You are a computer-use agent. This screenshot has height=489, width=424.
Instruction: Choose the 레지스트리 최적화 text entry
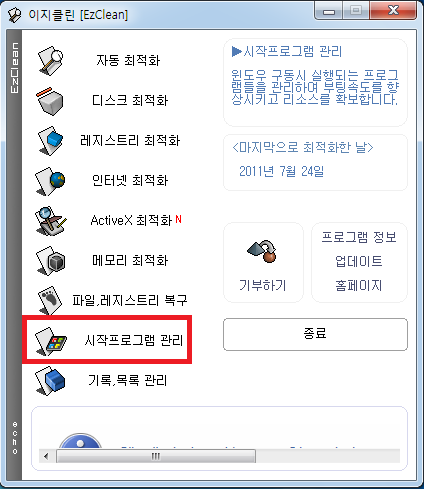click(x=130, y=141)
